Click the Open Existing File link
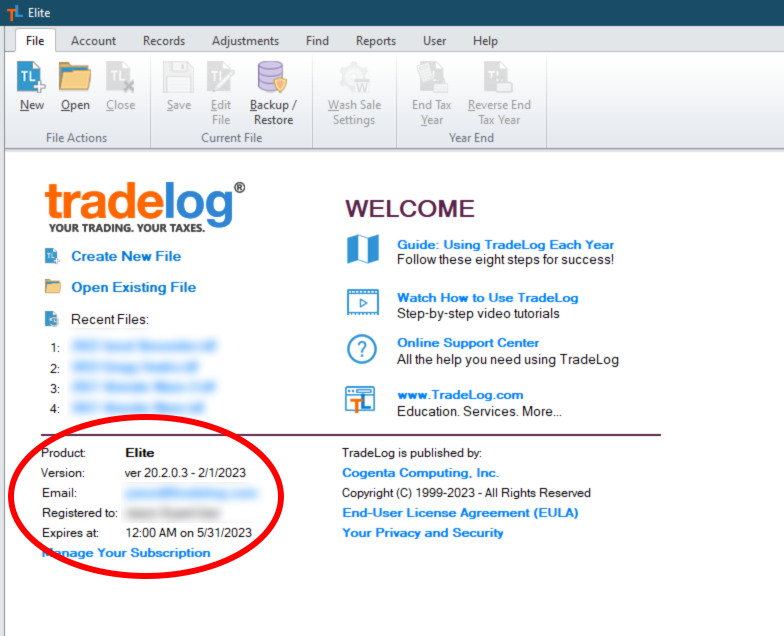 (x=134, y=287)
